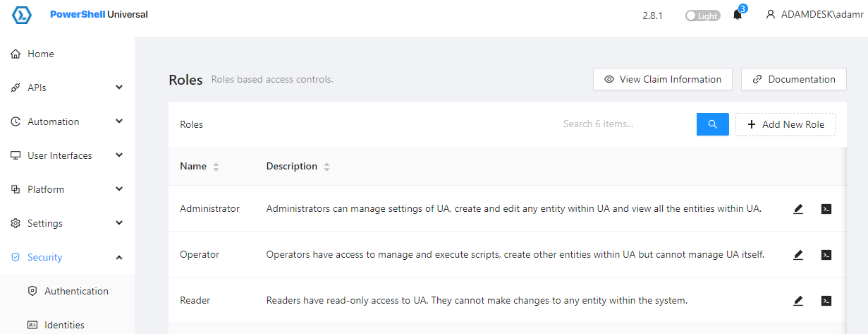
Task: Toggle the Light theme switch
Action: 703,16
